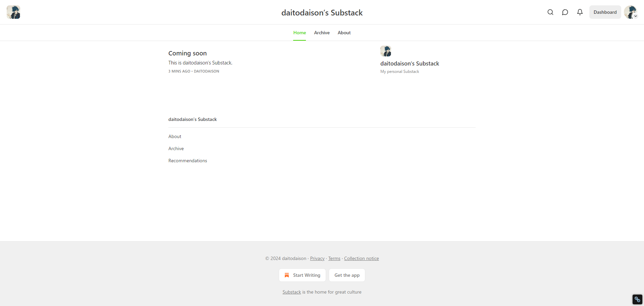
Task: Open the Recommendations link
Action: pyautogui.click(x=187, y=161)
